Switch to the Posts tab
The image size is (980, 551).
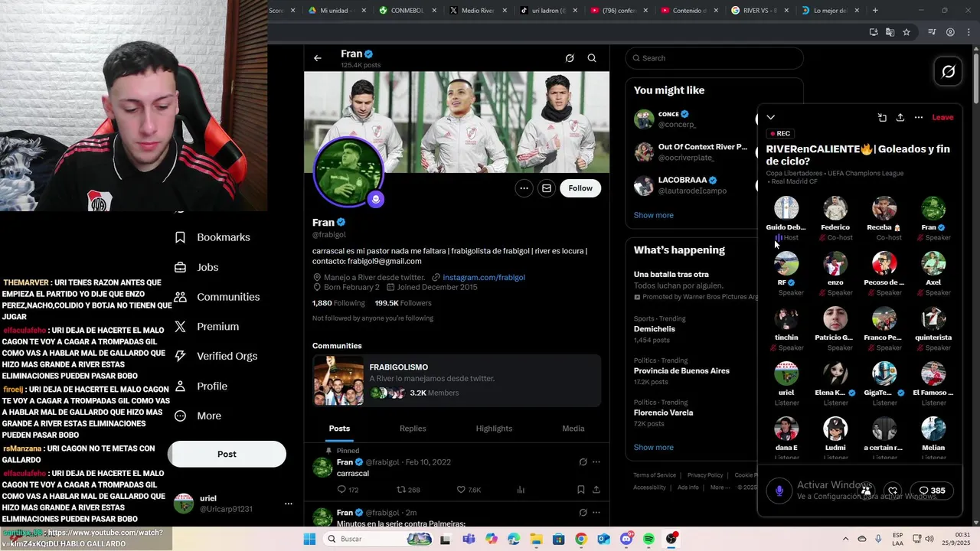pyautogui.click(x=339, y=429)
